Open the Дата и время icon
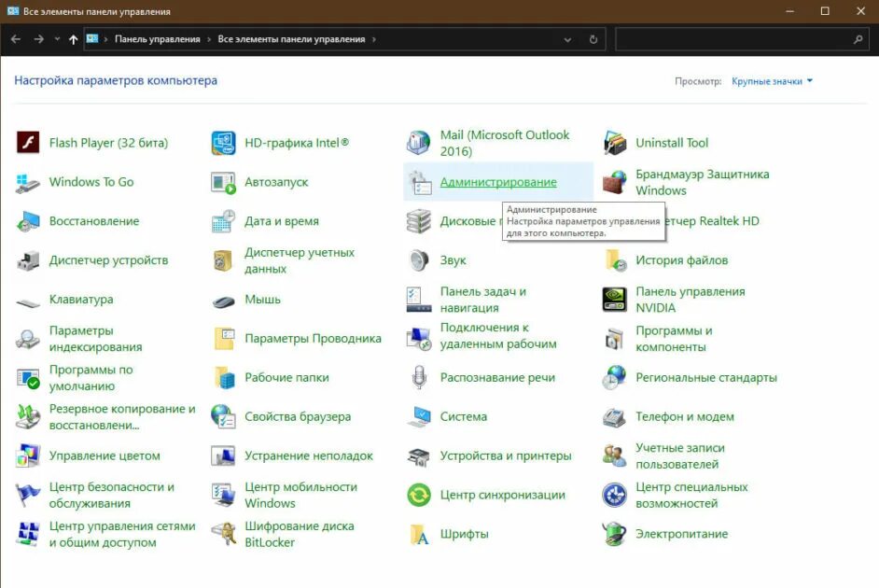This screenshot has width=879, height=588. click(223, 221)
